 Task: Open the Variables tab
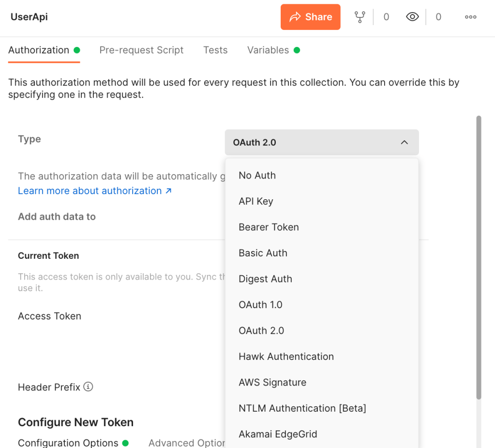[268, 50]
